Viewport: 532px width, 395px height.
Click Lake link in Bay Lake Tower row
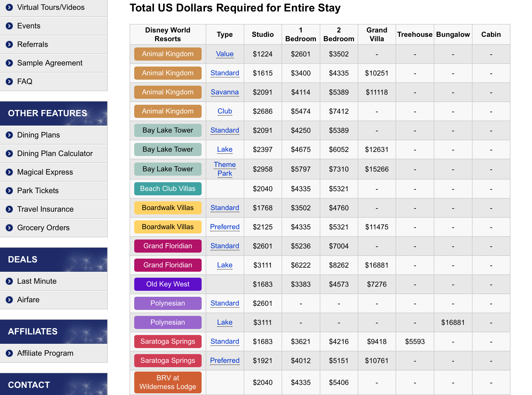(225, 149)
